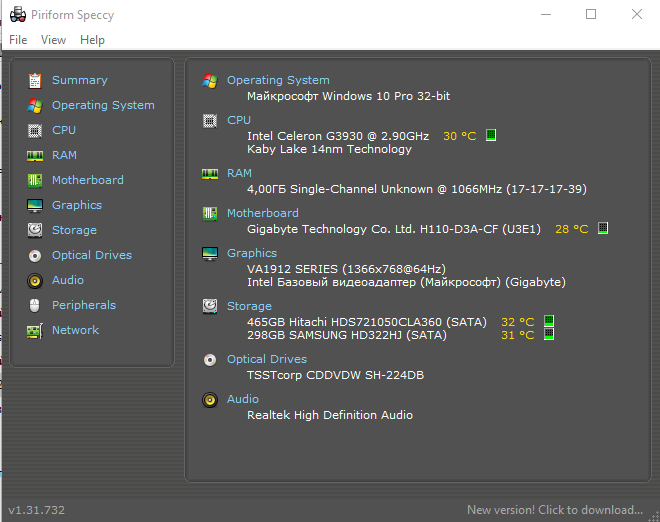
Task: Select Operating System in the sidebar
Action: (103, 105)
